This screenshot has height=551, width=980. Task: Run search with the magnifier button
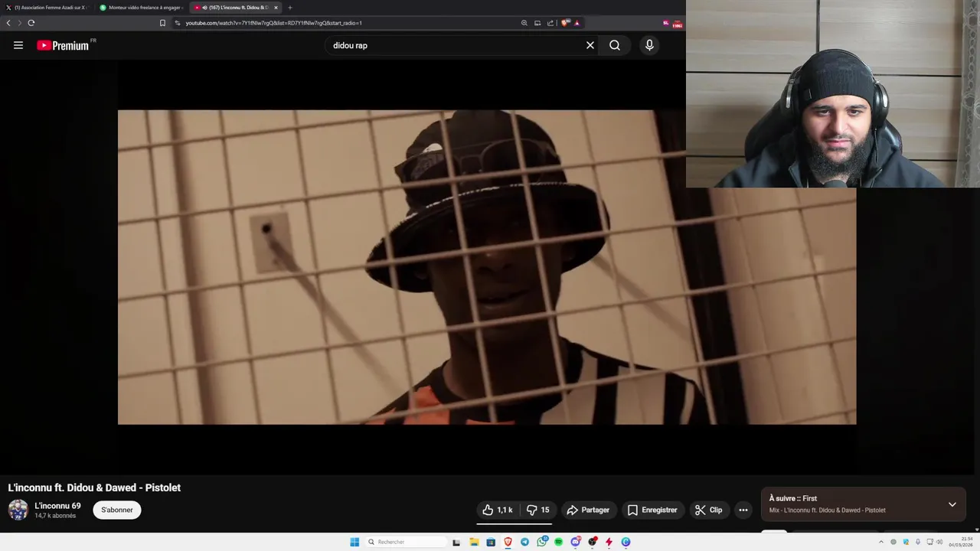tap(615, 45)
